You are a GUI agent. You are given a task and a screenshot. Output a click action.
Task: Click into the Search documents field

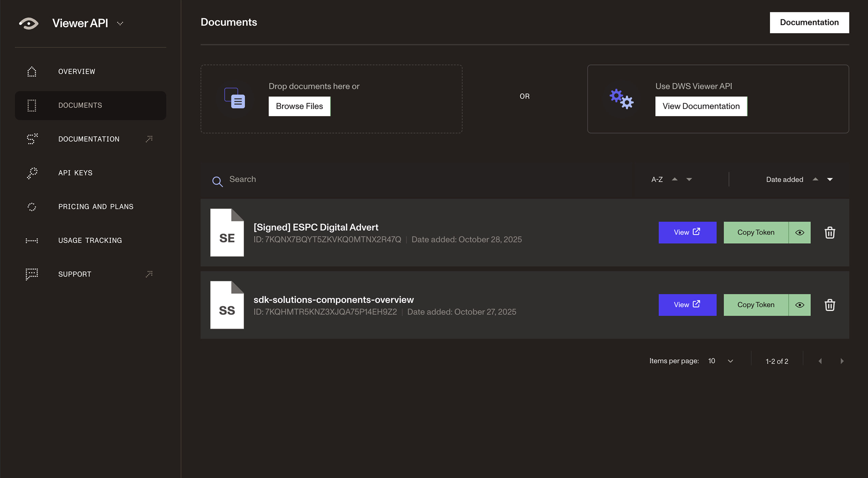(x=409, y=179)
